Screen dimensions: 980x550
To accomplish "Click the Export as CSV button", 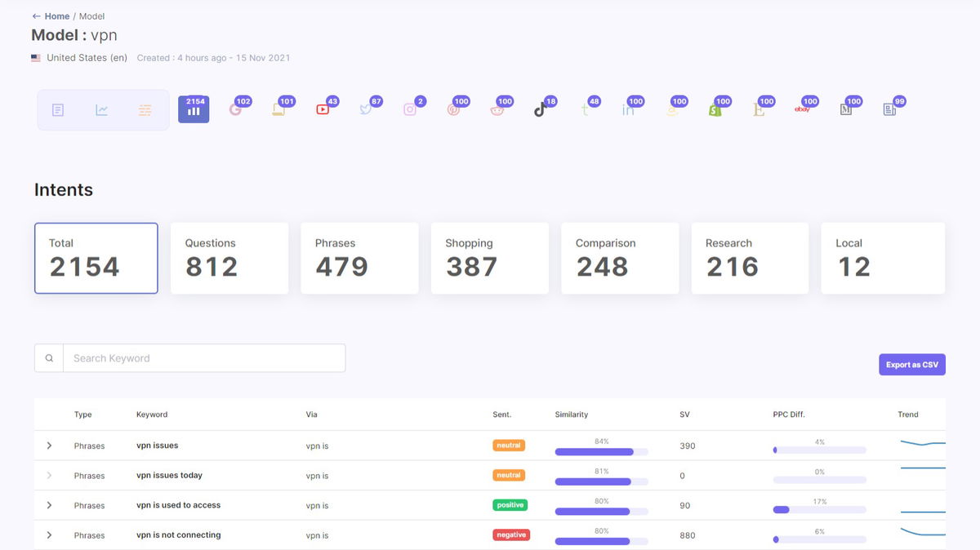I will (911, 365).
